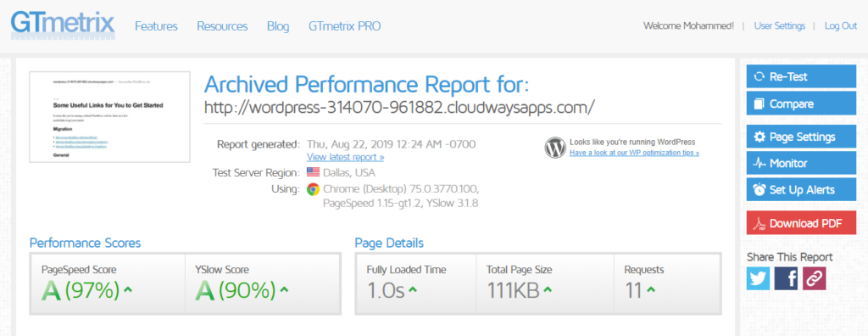
Task: Click the WordPress logo icon
Action: (x=555, y=148)
